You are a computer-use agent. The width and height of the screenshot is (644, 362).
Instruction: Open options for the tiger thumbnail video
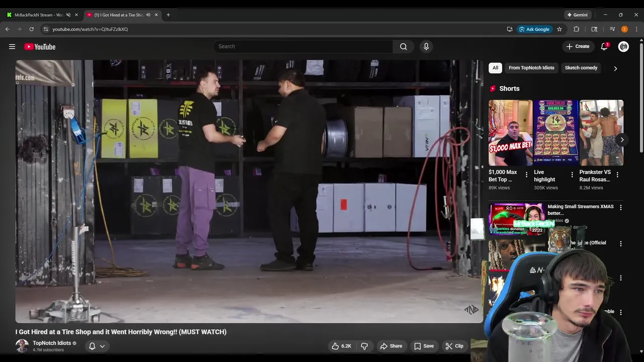click(620, 244)
